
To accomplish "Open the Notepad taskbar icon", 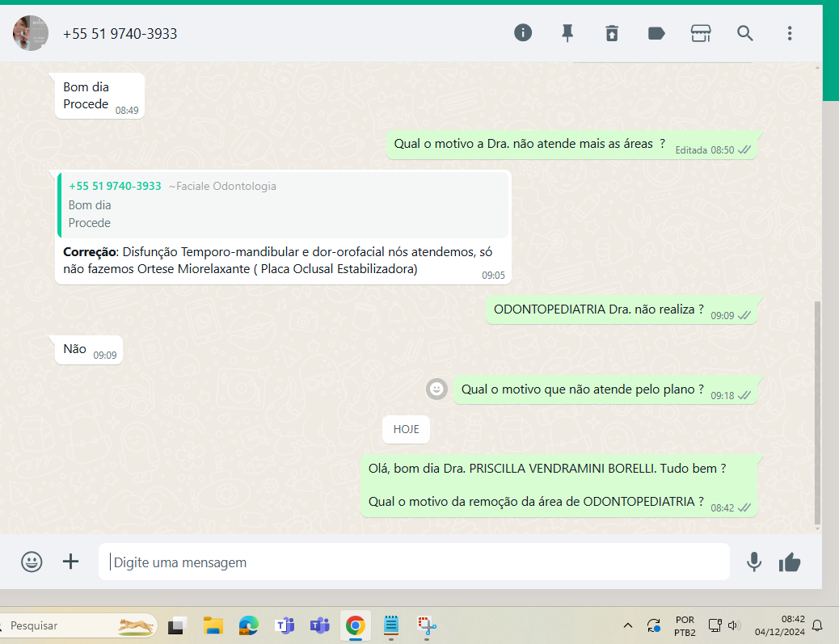I will [x=391, y=625].
